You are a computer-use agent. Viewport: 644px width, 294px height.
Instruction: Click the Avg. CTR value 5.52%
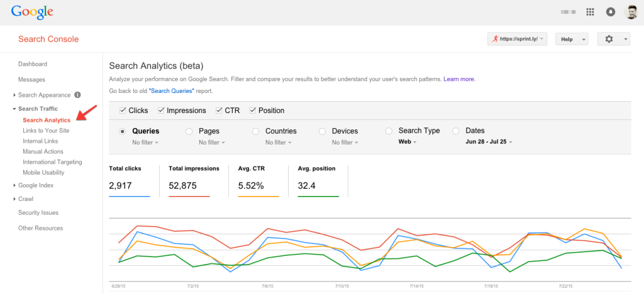coord(251,185)
